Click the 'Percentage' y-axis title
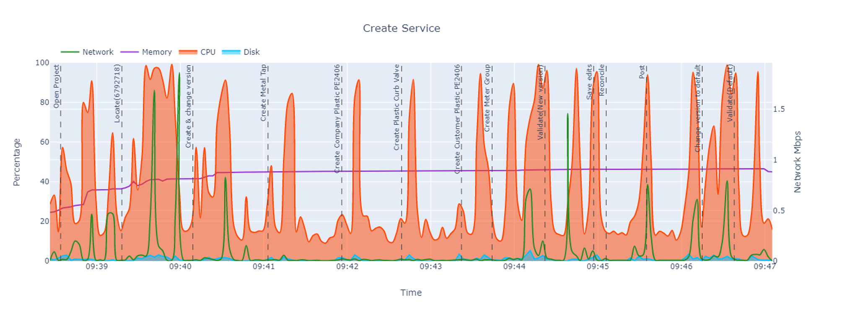The image size is (868, 311). 16,162
